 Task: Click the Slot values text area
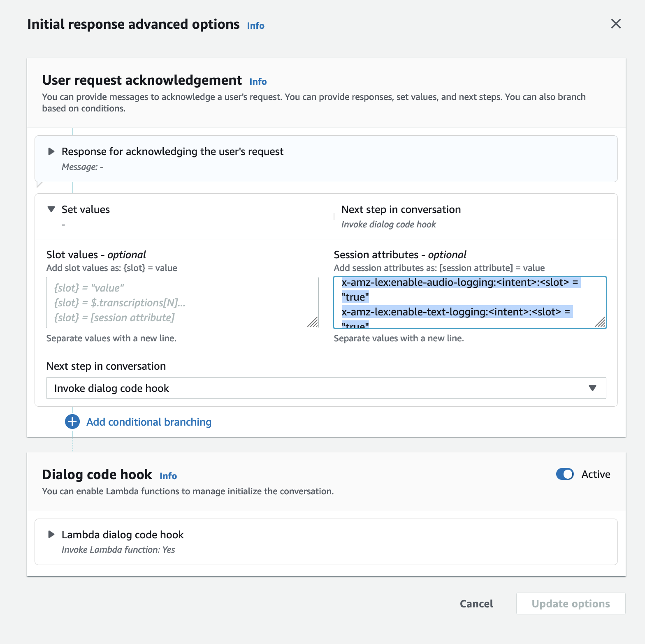pyautogui.click(x=182, y=302)
